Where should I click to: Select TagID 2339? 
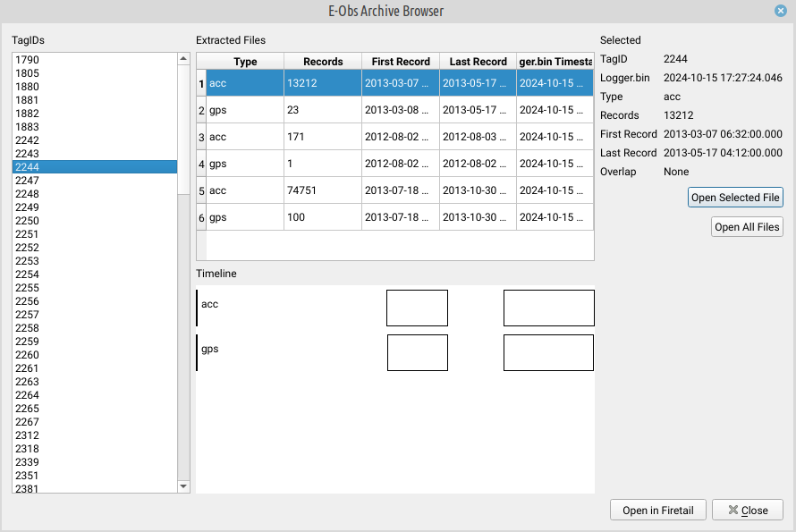(x=95, y=462)
